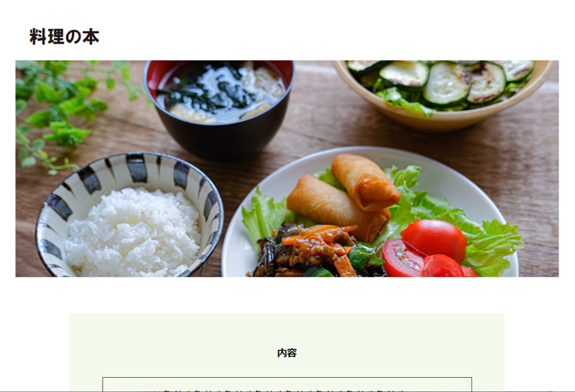The image size is (575, 392).
Task: Click the spring rolls on the plate
Action: (x=343, y=198)
